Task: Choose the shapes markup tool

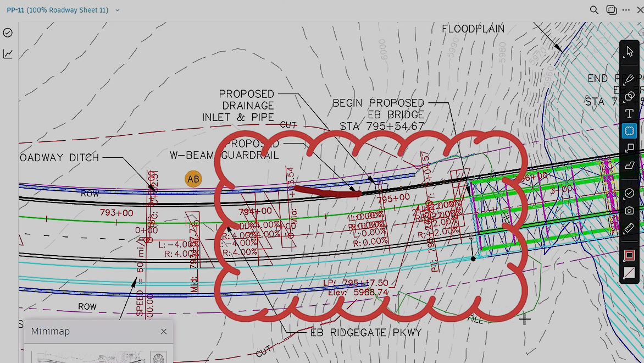Action: click(630, 95)
